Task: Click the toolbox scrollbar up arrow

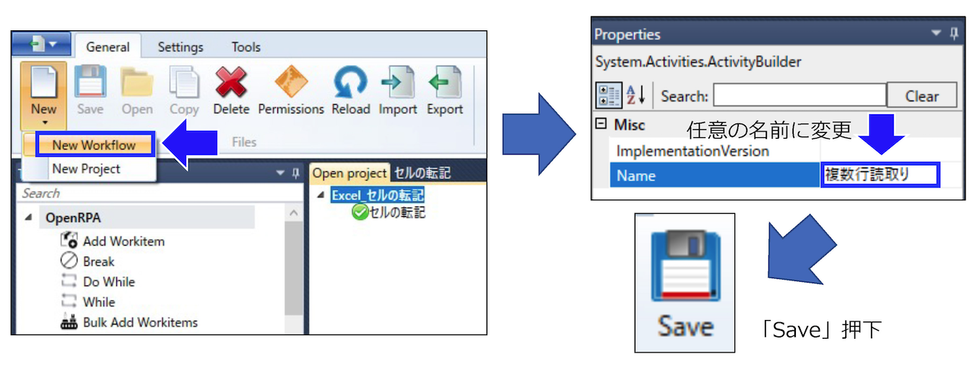Action: tap(293, 214)
